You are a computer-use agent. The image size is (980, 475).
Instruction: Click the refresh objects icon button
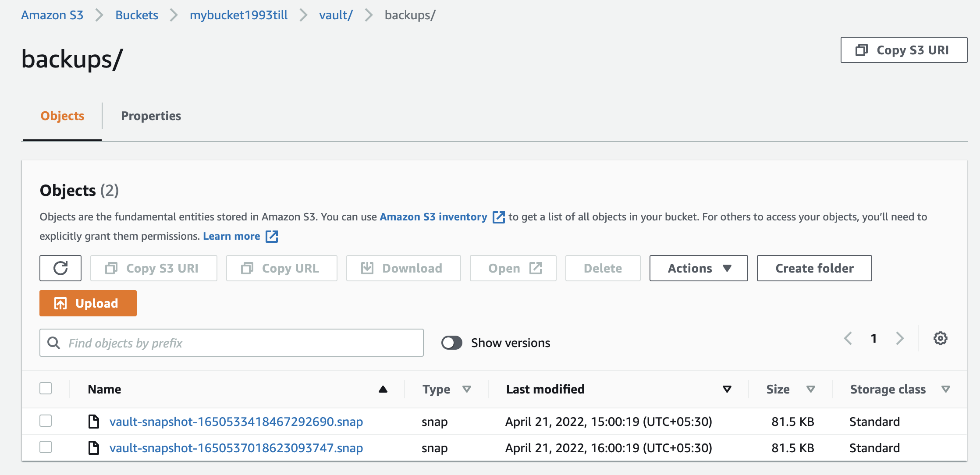coord(60,268)
